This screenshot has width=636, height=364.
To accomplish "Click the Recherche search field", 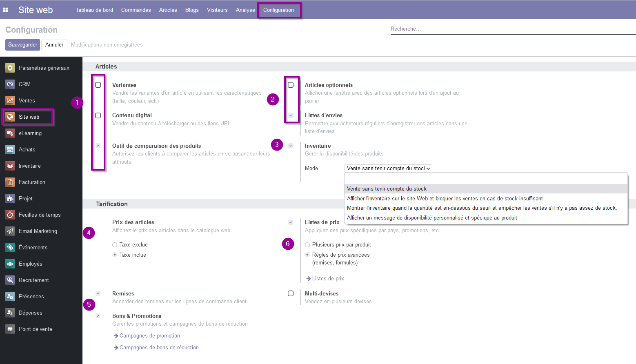I will coord(513,29).
